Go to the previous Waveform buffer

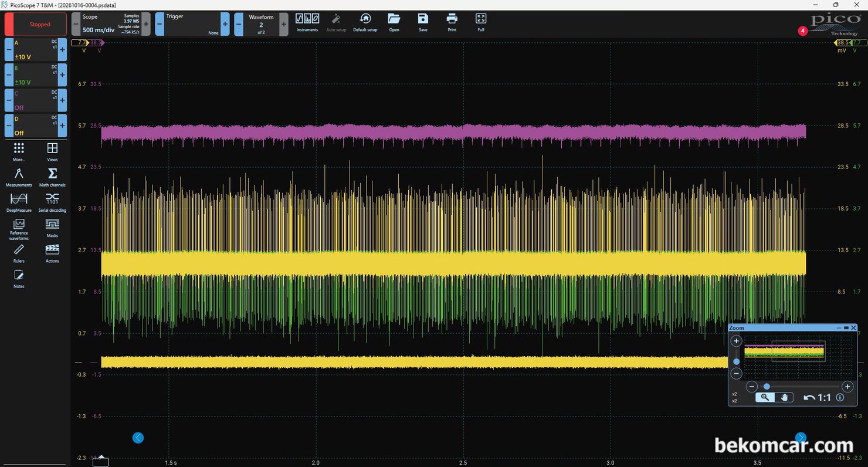coord(239,24)
